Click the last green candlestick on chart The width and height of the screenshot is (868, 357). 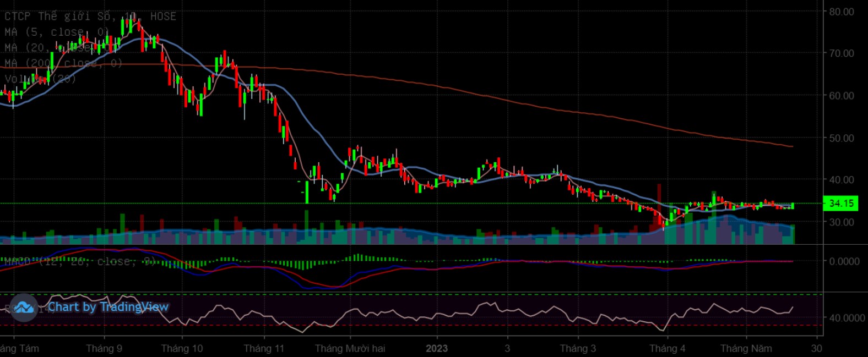tap(793, 206)
